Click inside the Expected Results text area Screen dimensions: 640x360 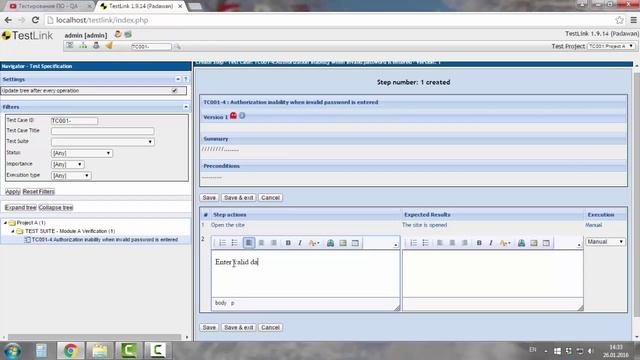click(x=493, y=273)
